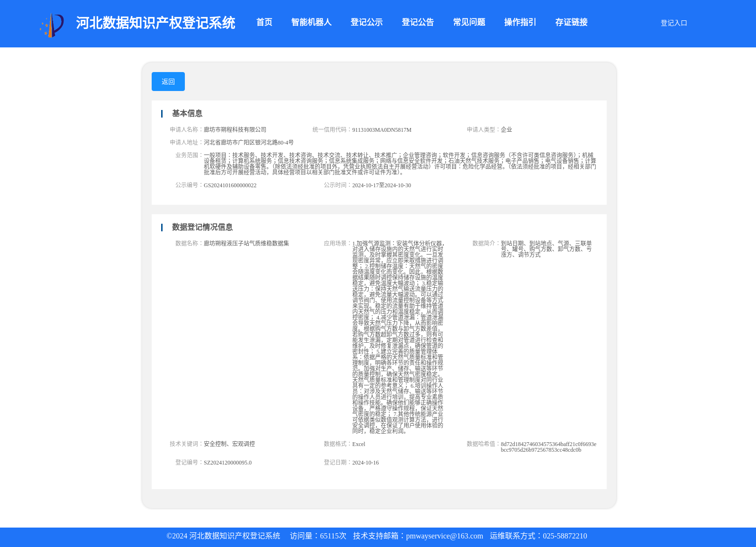Click the 返回 button

click(168, 82)
